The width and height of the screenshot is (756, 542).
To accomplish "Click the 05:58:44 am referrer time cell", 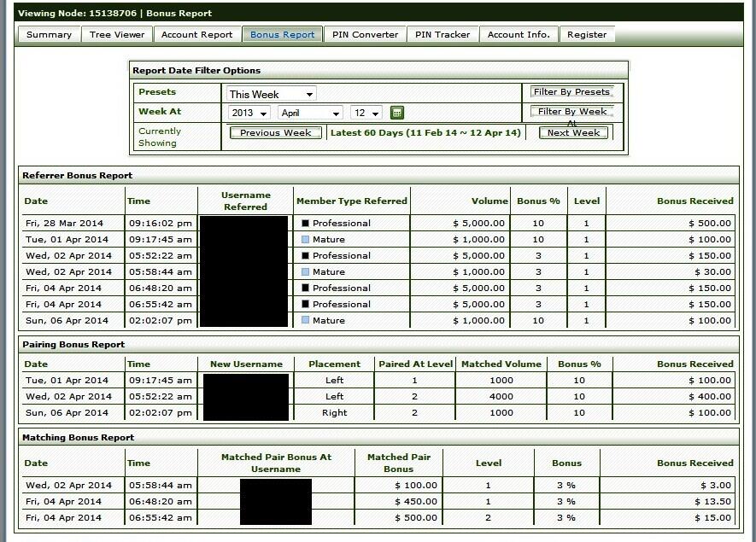I will [x=160, y=271].
